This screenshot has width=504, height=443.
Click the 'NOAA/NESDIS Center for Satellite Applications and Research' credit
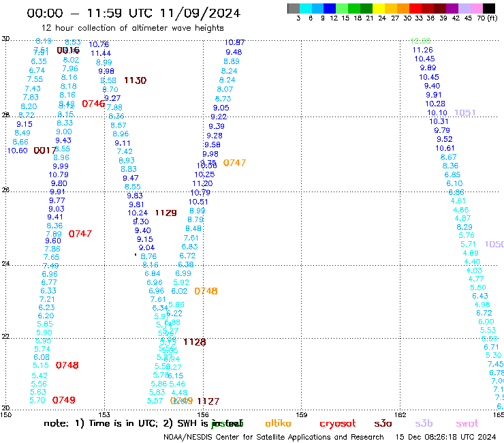click(x=274, y=438)
